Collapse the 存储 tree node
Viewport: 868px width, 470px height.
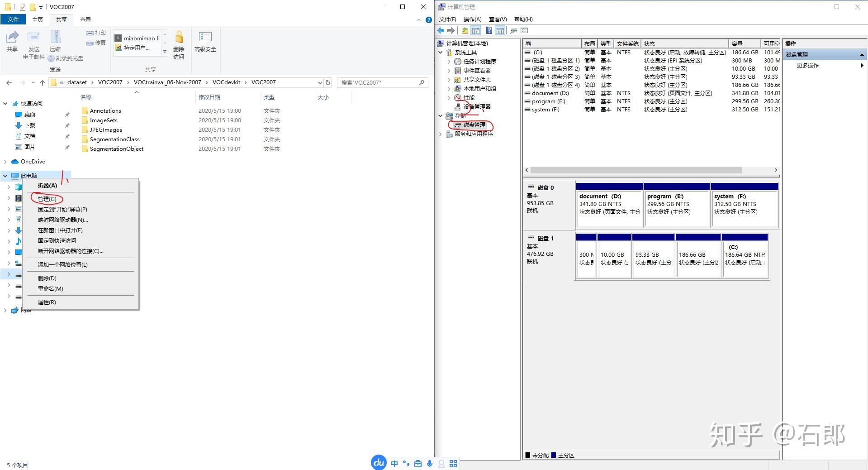(440, 116)
